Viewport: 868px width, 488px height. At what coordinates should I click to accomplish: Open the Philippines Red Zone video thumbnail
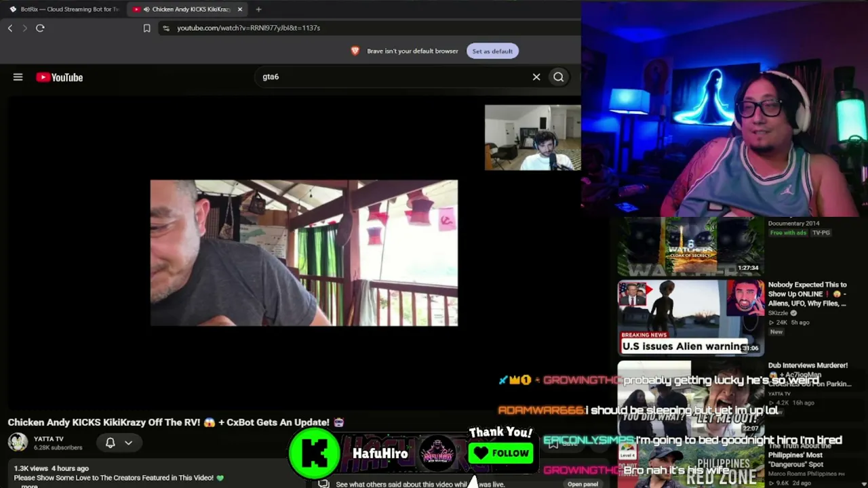(x=690, y=464)
